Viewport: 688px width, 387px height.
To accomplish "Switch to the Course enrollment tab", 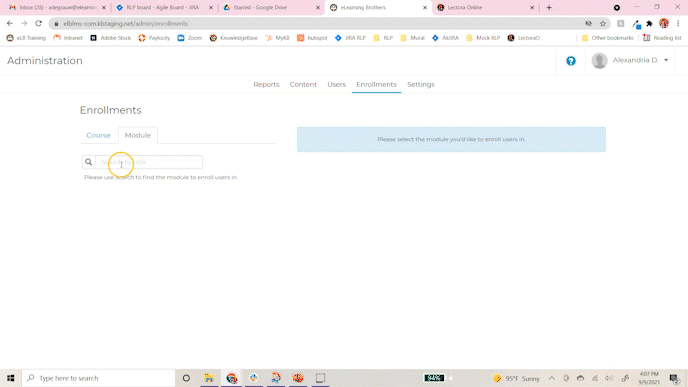I will point(98,135).
